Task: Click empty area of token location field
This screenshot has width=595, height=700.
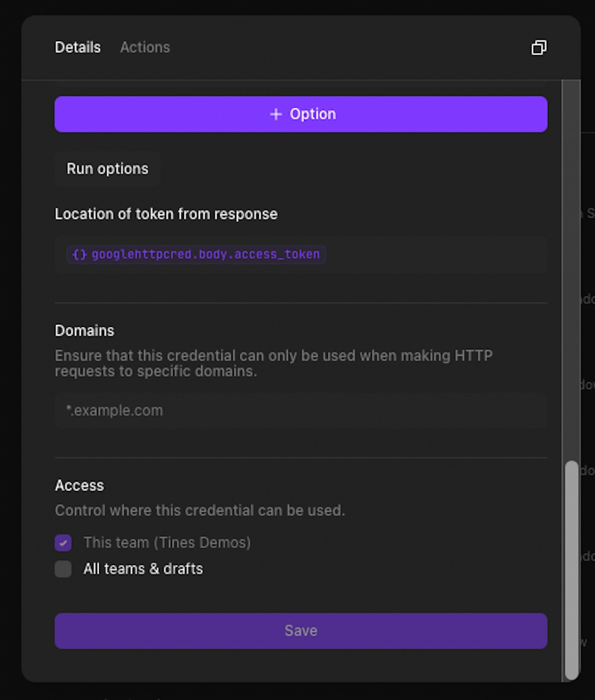Action: coord(436,255)
